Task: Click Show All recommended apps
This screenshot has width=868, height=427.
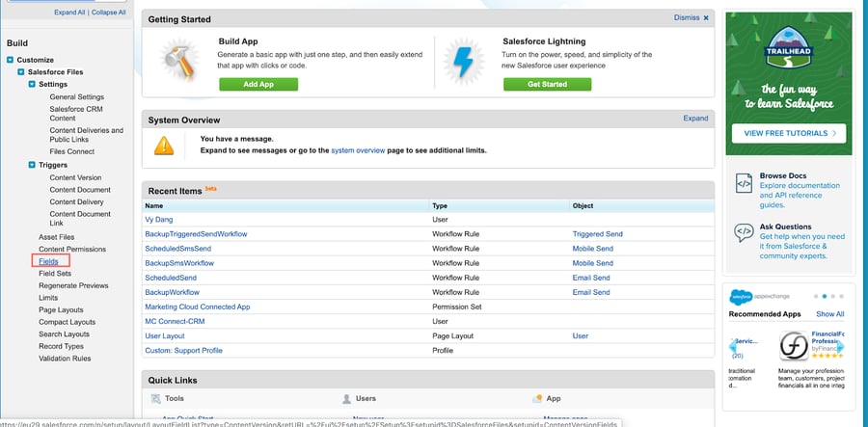Action: 829,313
